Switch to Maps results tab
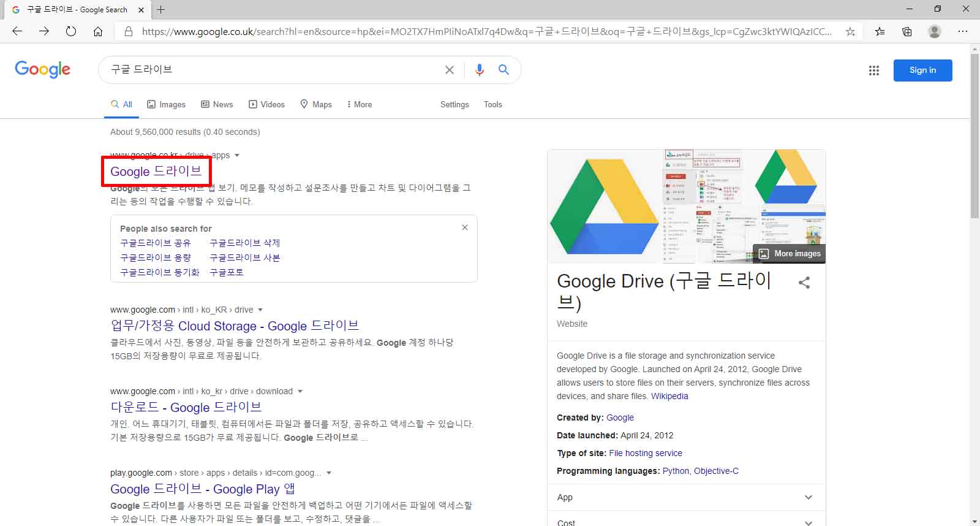The image size is (980, 526). pyautogui.click(x=316, y=104)
